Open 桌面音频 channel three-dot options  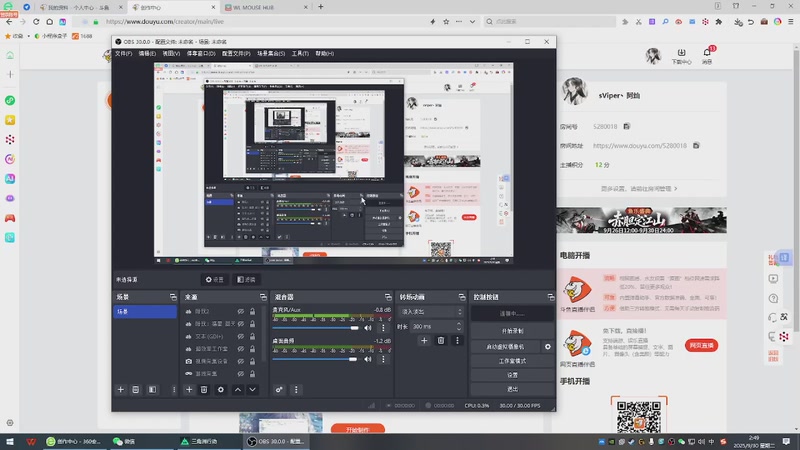[x=383, y=359]
